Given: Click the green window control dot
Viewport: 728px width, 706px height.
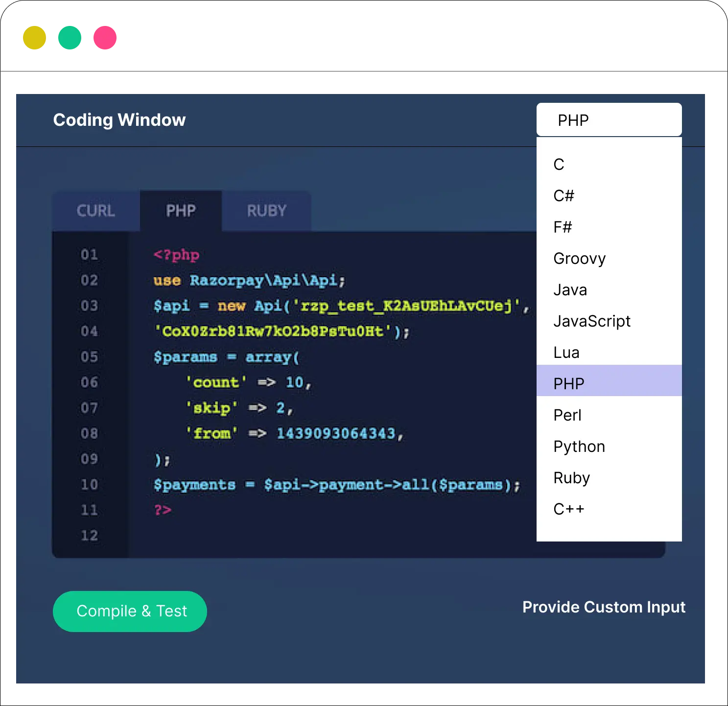Looking at the screenshot, I should [x=70, y=38].
